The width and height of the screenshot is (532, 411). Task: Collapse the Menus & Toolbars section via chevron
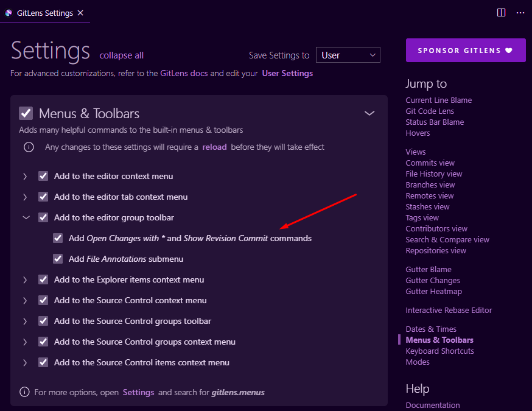[369, 113]
